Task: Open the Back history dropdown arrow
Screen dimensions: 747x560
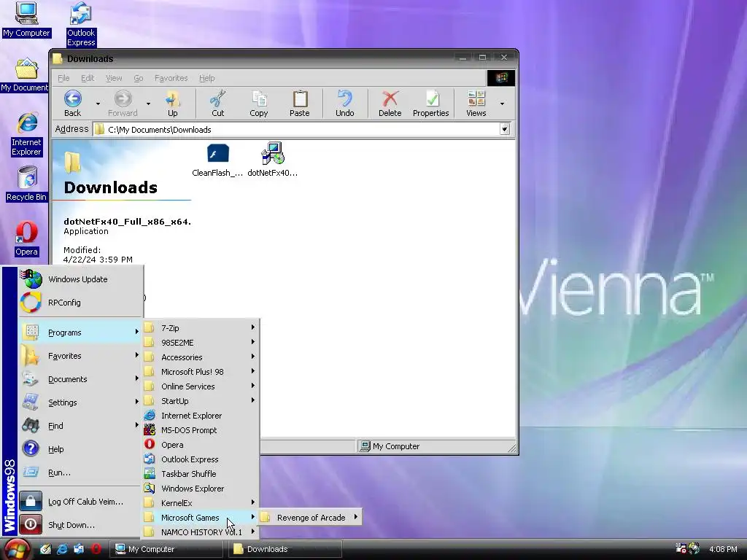Action: 98,104
